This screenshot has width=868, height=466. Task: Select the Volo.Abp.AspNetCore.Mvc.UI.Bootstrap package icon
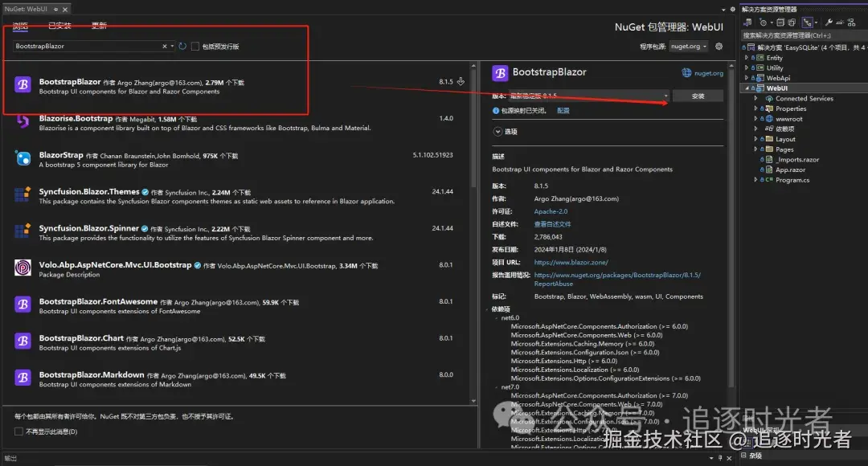23,268
